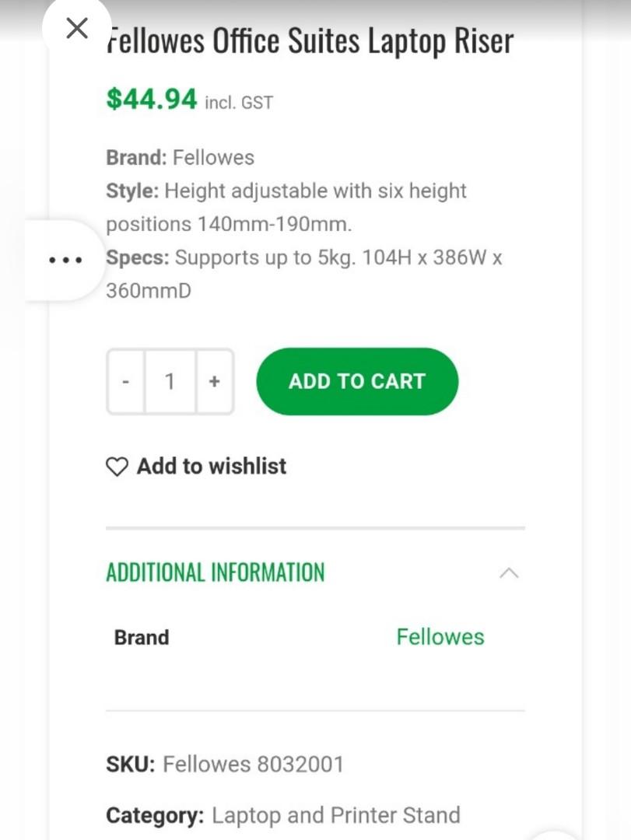Click the Brand label in the information table

click(142, 637)
